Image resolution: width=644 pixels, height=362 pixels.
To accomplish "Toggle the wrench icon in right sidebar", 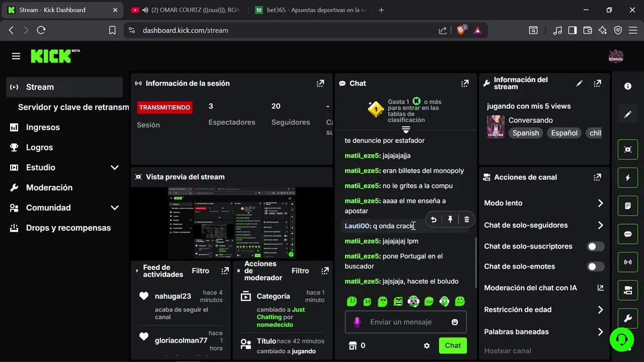I will pos(628,318).
